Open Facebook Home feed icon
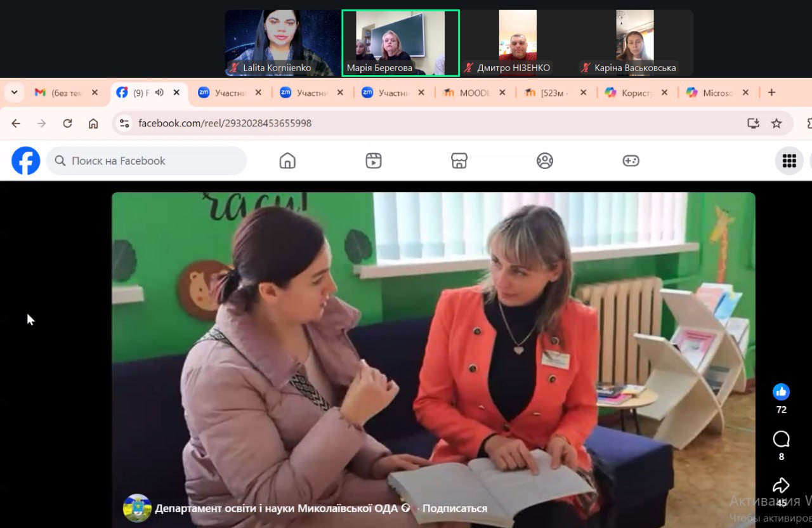Image resolution: width=812 pixels, height=528 pixels. [287, 161]
